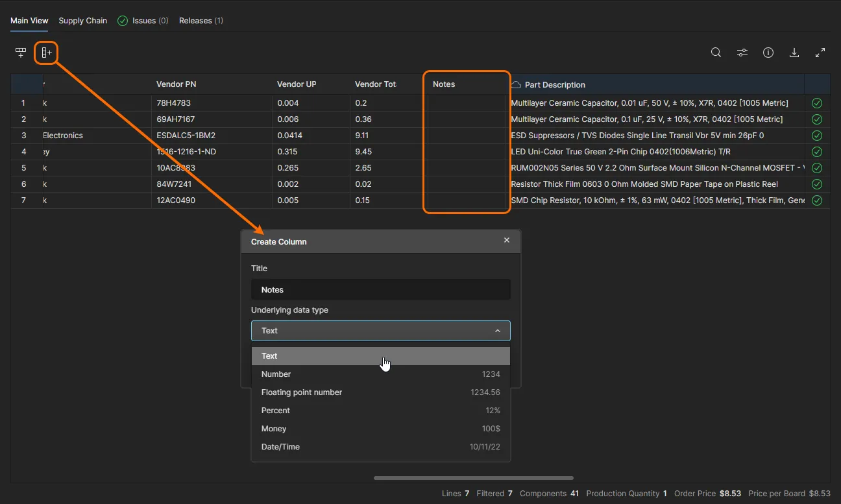Open the filter settings sliders icon
Viewport: 841px width, 504px height.
(742, 53)
